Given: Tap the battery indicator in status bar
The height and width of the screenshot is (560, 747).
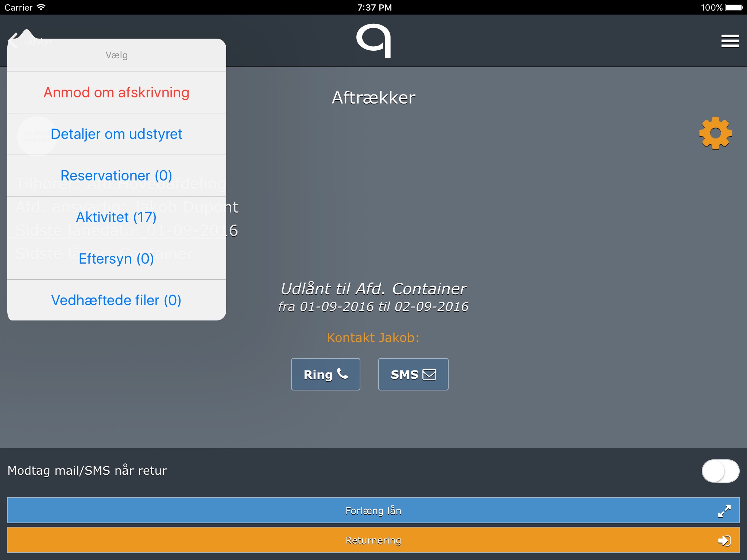Looking at the screenshot, I should point(734,7).
